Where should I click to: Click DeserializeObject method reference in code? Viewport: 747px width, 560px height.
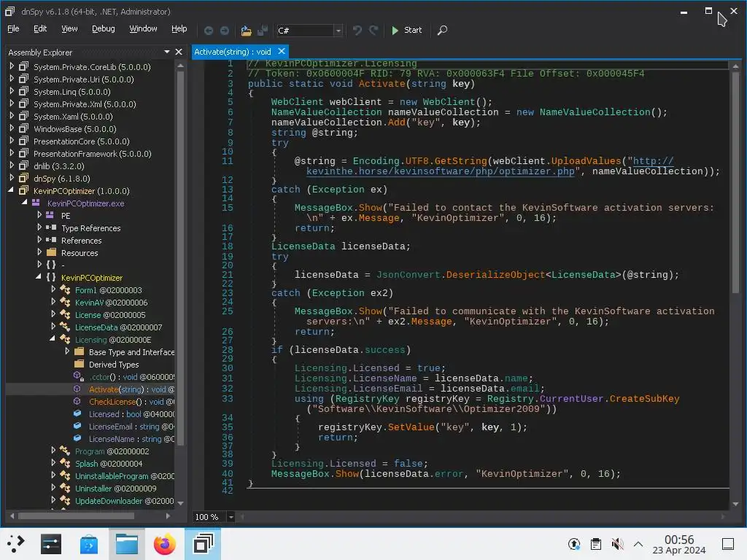[x=495, y=275]
